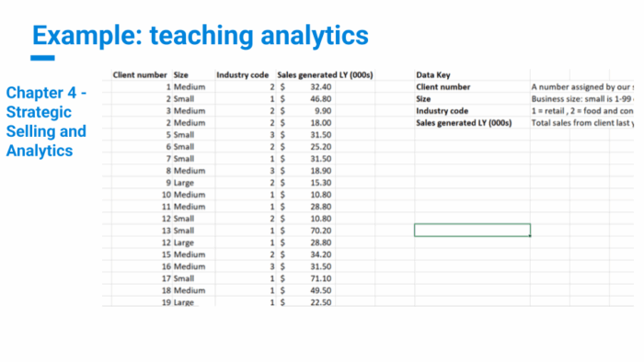Click the 'Example: teaching analytics' slide title

[201, 36]
